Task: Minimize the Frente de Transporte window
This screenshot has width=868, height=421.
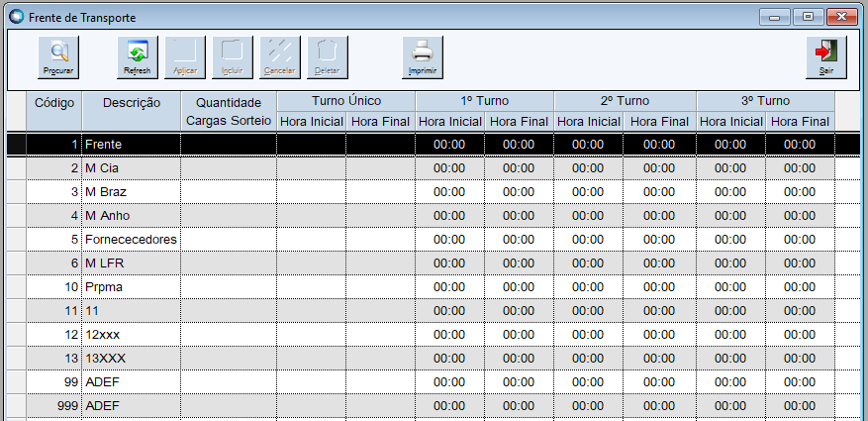Action: 775,17
